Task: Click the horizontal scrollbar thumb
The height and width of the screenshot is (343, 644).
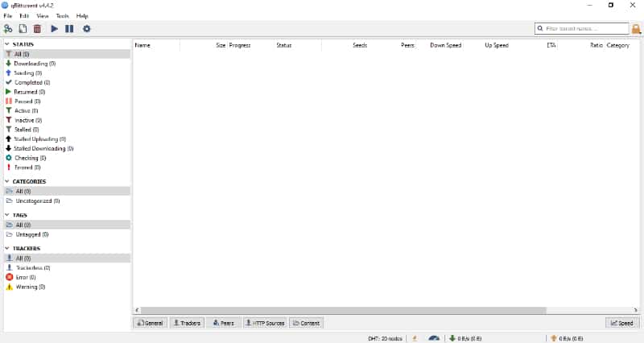Action: (344, 310)
